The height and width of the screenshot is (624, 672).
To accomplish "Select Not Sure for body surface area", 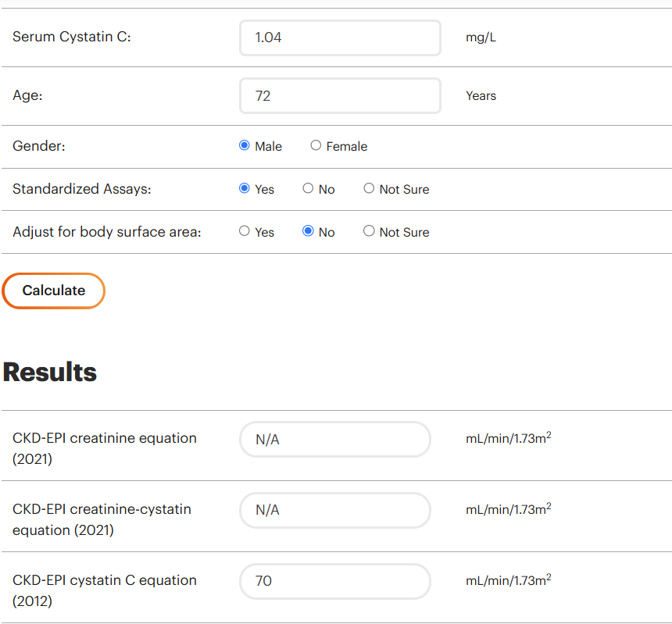I will click(x=369, y=231).
